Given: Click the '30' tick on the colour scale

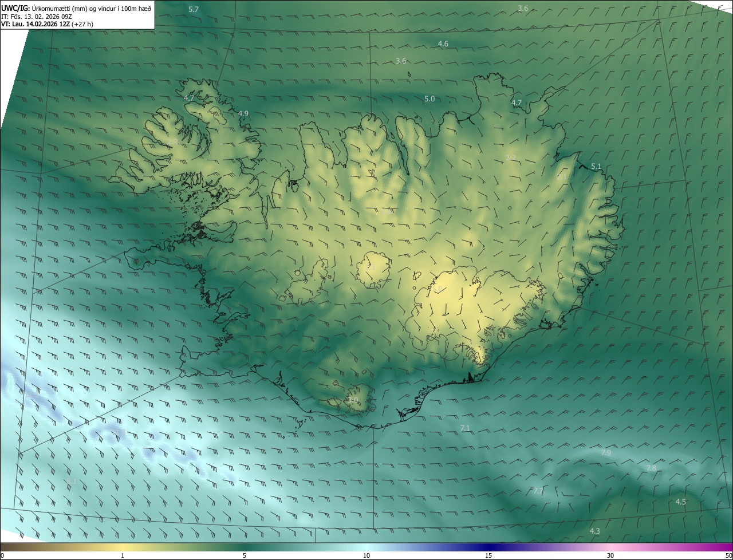Looking at the screenshot, I should point(610,555).
